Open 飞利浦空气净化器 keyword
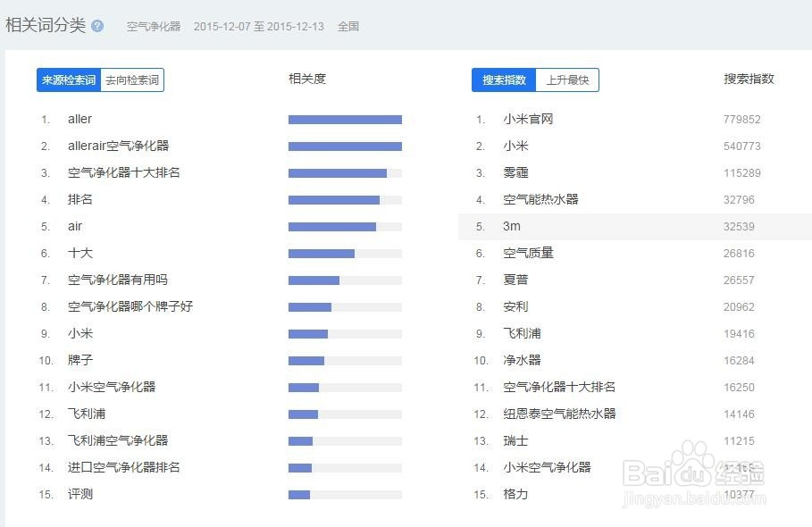Viewport: 812px width, 527px height. pos(118,440)
